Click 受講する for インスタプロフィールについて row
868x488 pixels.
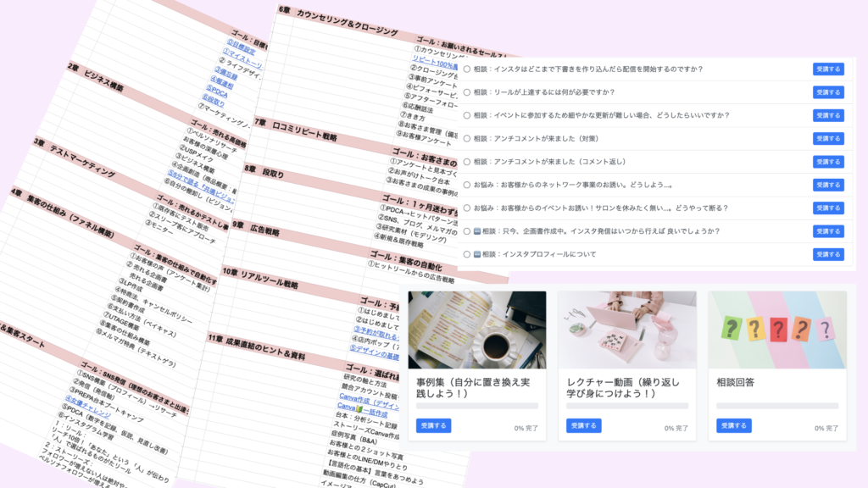point(828,254)
